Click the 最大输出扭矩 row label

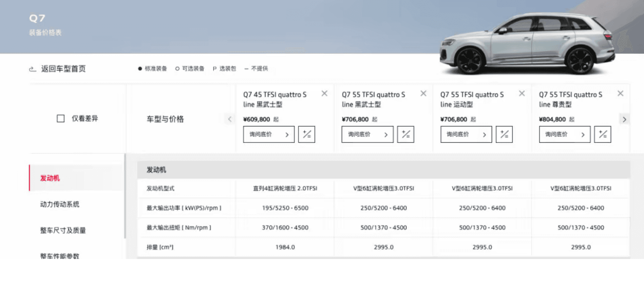tap(179, 228)
